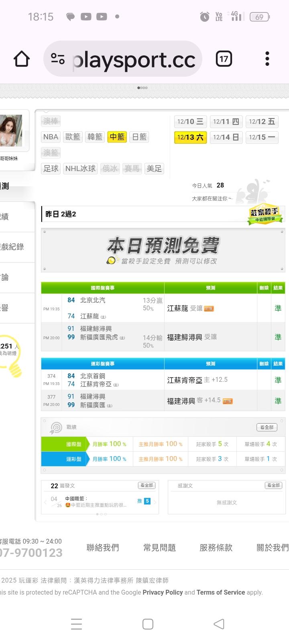Tap the 主推 badge next to 福建潯興
Screen dimensions: 289x644
228,401
